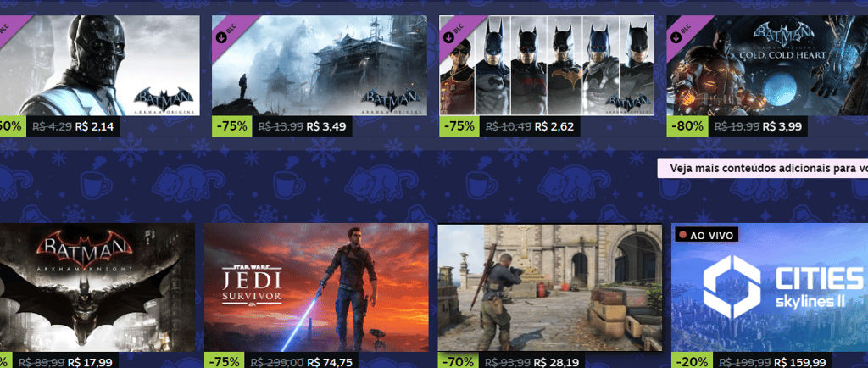Open the Cities Skylines II capsule

[x=770, y=287]
